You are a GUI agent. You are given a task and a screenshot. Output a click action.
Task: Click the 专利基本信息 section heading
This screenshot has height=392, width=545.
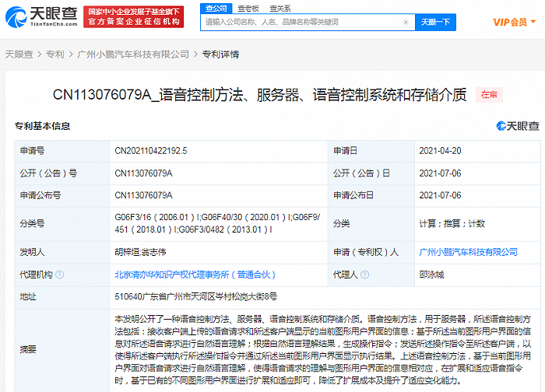(x=42, y=126)
